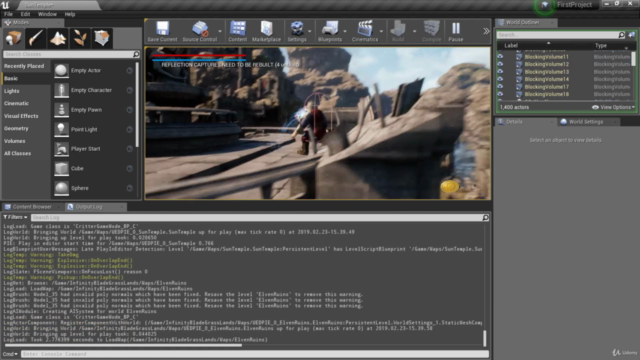Toggle visibility of BlockingVolume18
640x360 pixels.
pyautogui.click(x=500, y=94)
